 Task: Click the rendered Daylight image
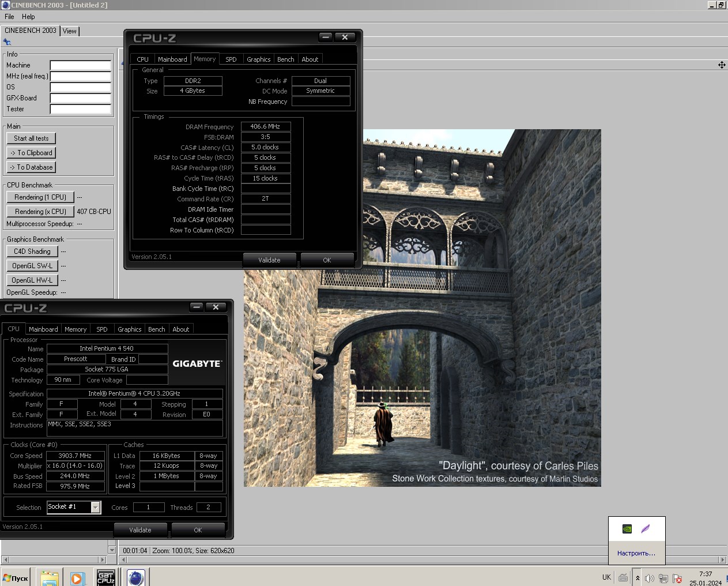[422, 307]
